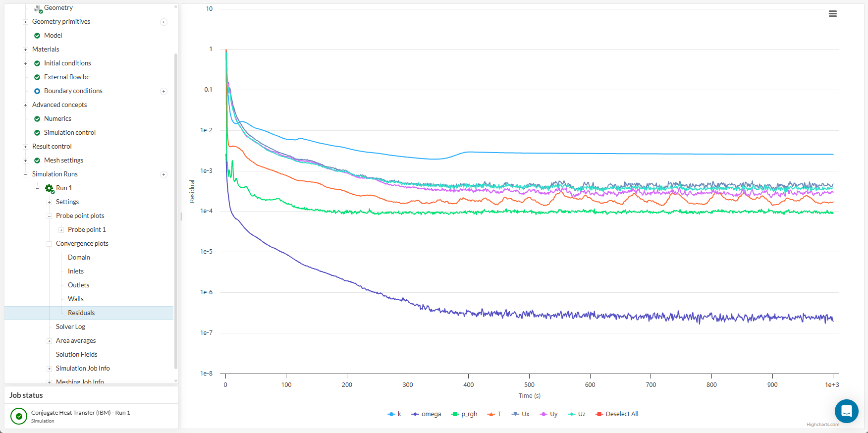Screen dimensions: 868x433
Task: Toggle the k series in legend
Action: tap(395, 414)
